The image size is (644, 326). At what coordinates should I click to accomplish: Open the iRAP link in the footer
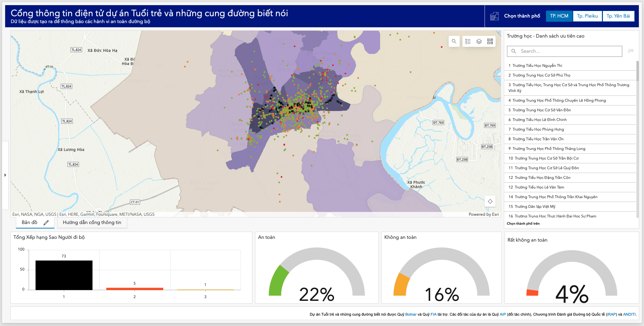coord(611,314)
